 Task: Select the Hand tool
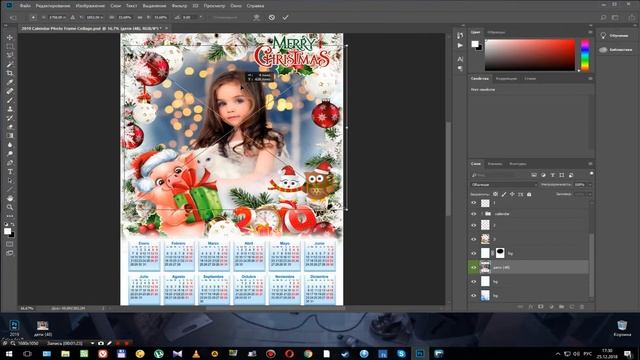tap(10, 198)
